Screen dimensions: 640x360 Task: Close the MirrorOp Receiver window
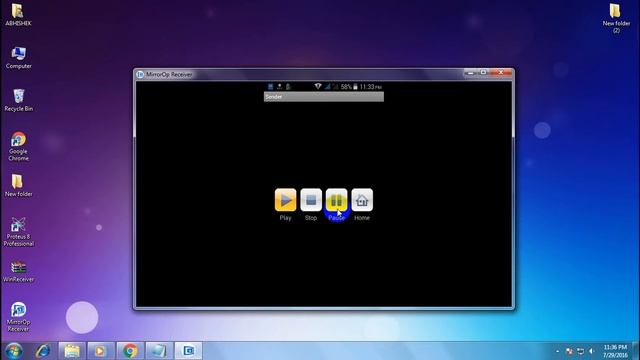click(501, 73)
